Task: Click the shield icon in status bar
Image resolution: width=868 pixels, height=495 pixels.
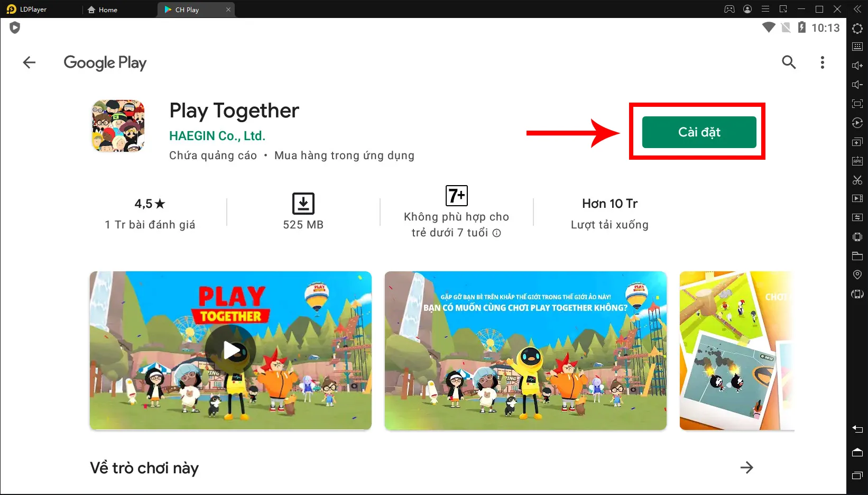Action: pos(15,27)
